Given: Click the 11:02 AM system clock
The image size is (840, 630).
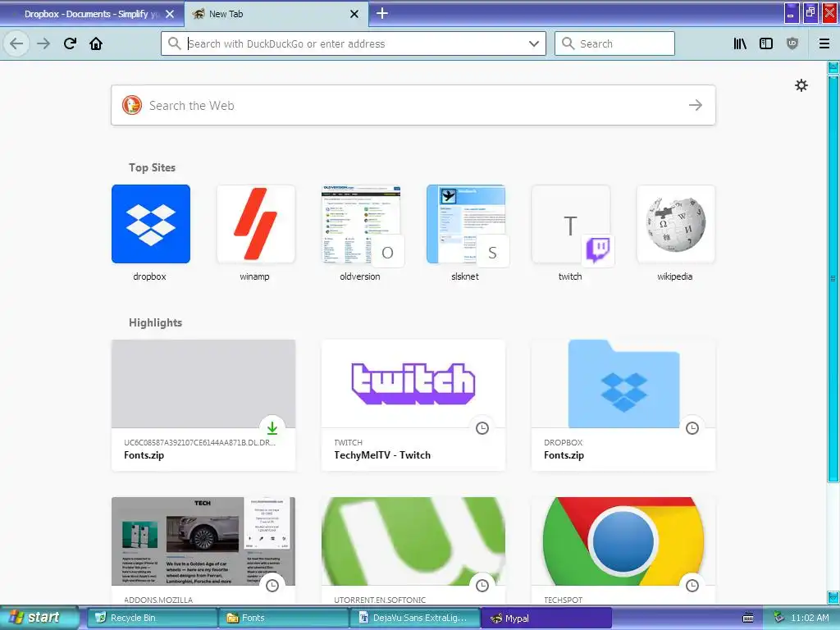Looking at the screenshot, I should click(x=810, y=618).
